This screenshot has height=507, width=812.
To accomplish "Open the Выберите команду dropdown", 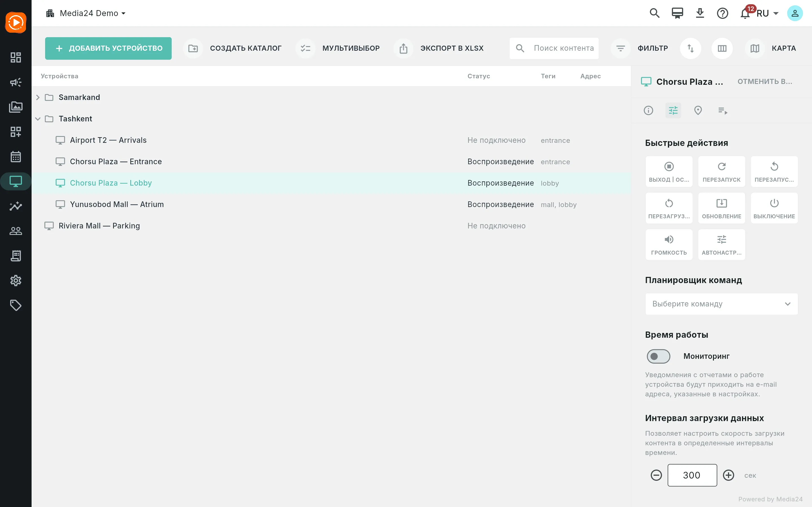I will pos(721,304).
